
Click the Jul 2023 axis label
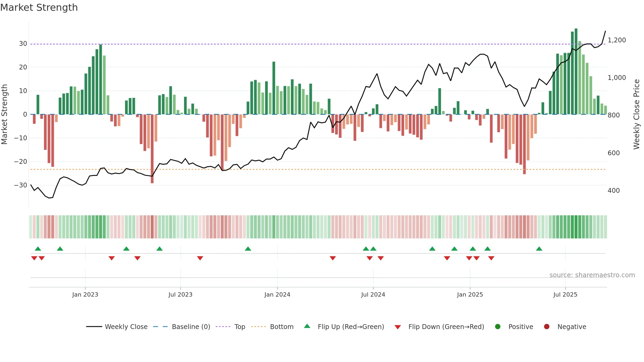tap(180, 294)
